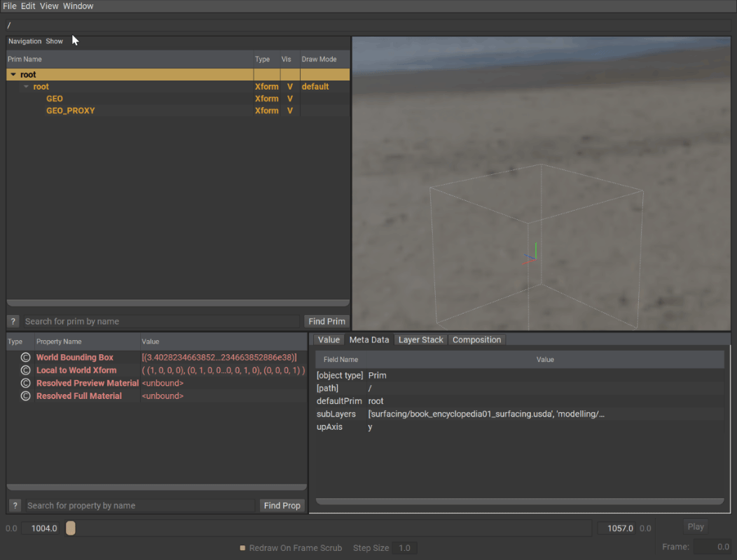Open the Draw Mode default dropdown
737x560 pixels.
click(x=315, y=87)
